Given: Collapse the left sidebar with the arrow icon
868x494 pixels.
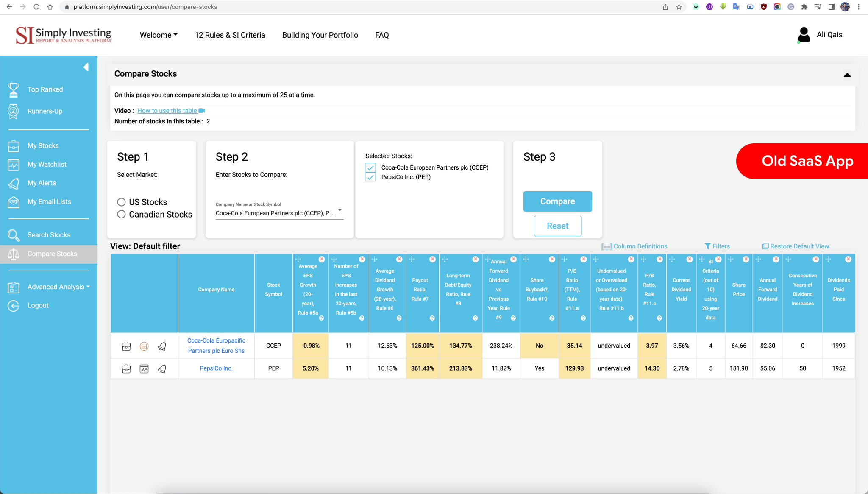Looking at the screenshot, I should 86,67.
